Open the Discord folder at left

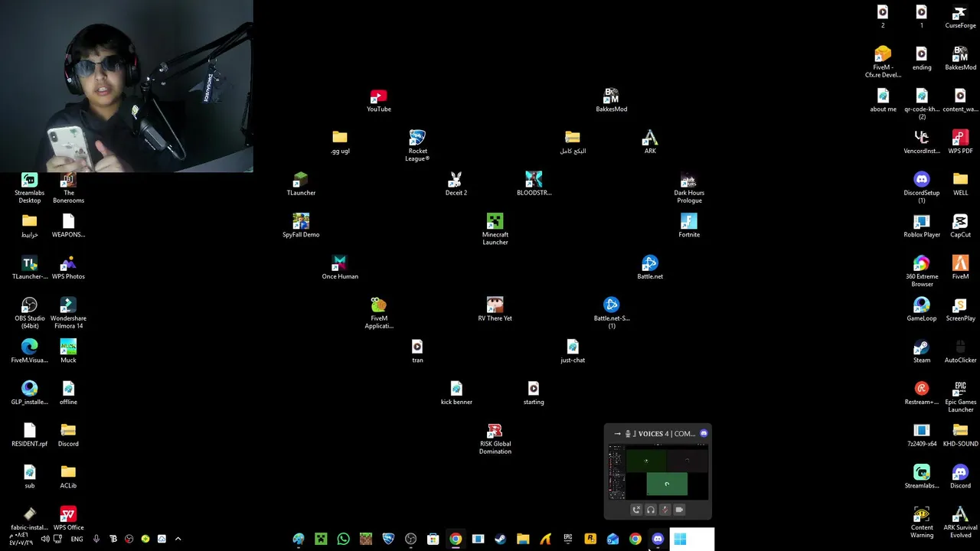[68, 435]
